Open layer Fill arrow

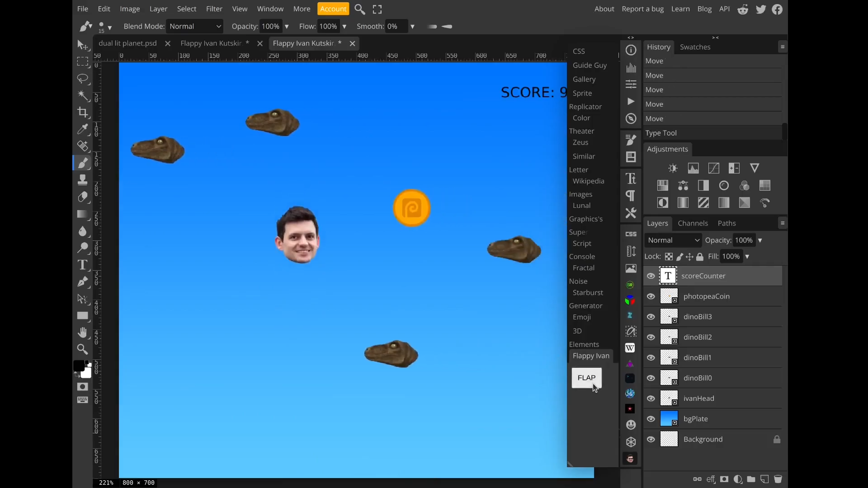(747, 257)
